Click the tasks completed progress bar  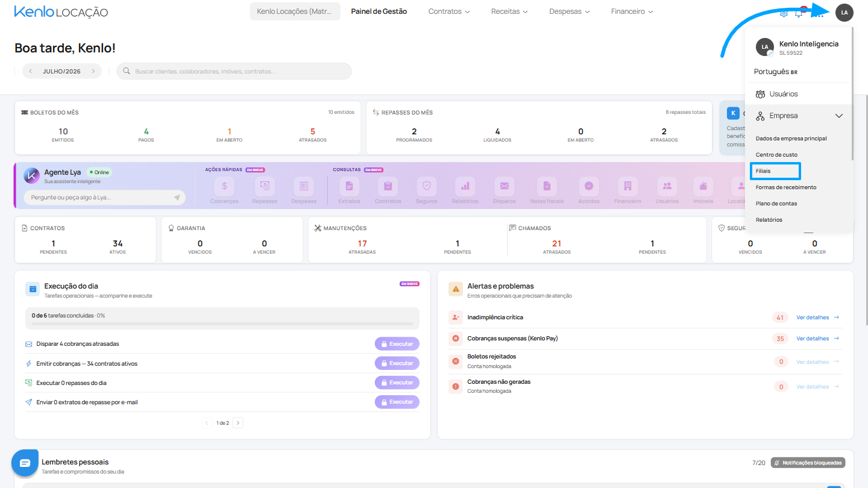(x=222, y=324)
